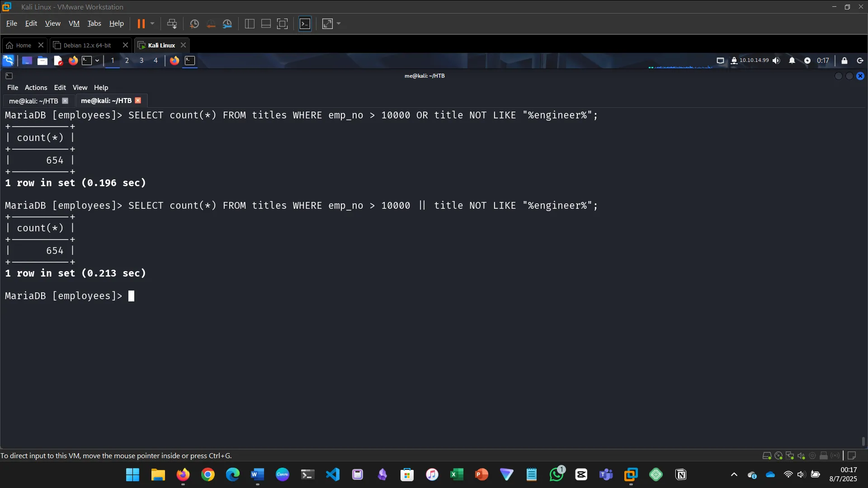
Task: Toggle the library sidebar panel
Action: [250, 23]
